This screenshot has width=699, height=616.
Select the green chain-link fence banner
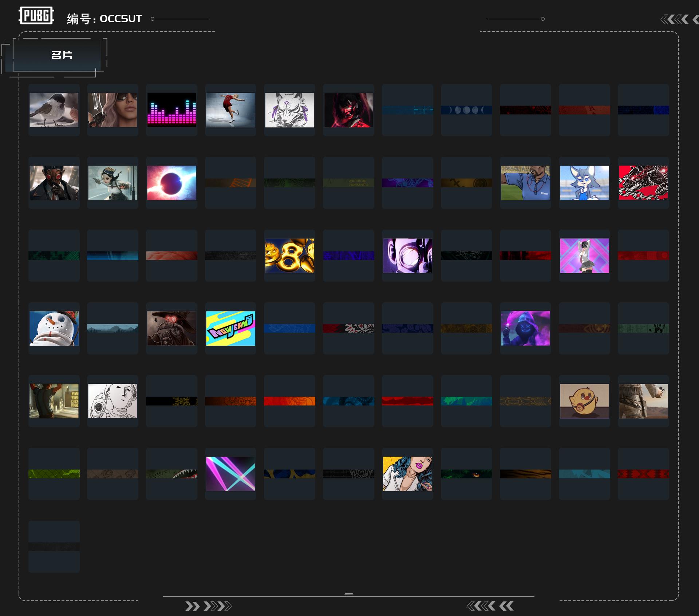coord(54,474)
